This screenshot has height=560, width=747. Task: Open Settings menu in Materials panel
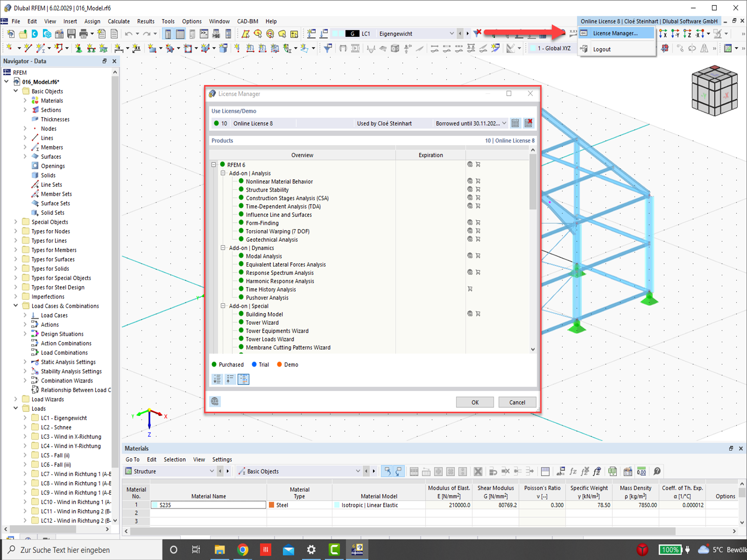[x=222, y=460]
